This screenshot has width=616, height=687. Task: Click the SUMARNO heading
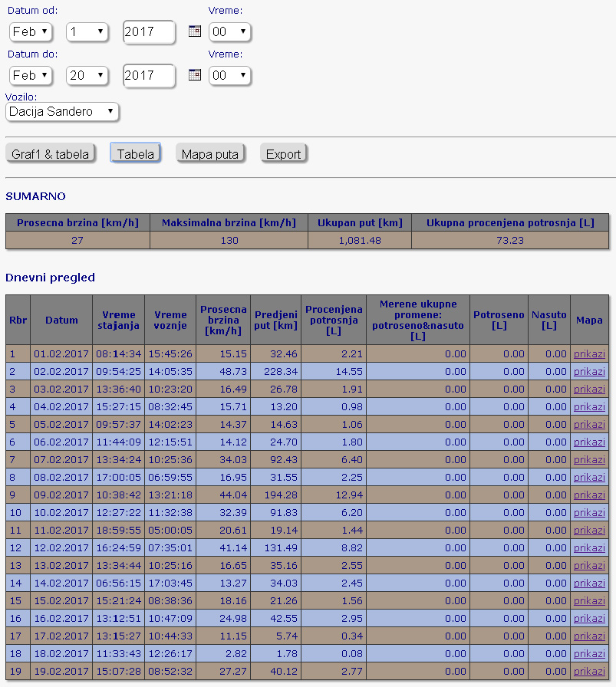[35, 196]
